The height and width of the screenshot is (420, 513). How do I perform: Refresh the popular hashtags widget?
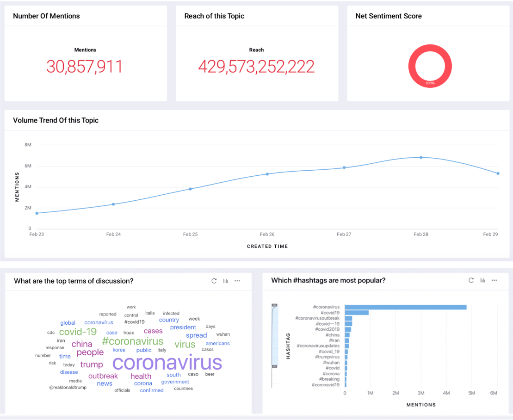[x=471, y=280]
